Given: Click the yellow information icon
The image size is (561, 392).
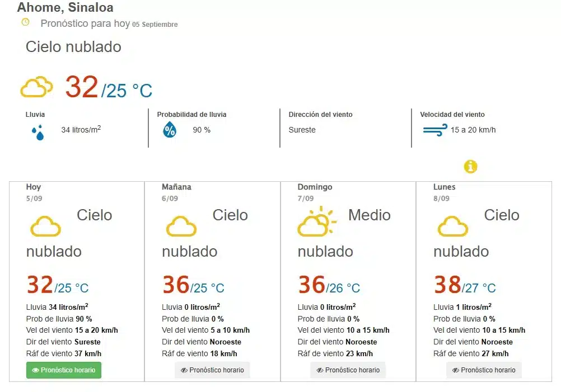Looking at the screenshot, I should coord(470,167).
